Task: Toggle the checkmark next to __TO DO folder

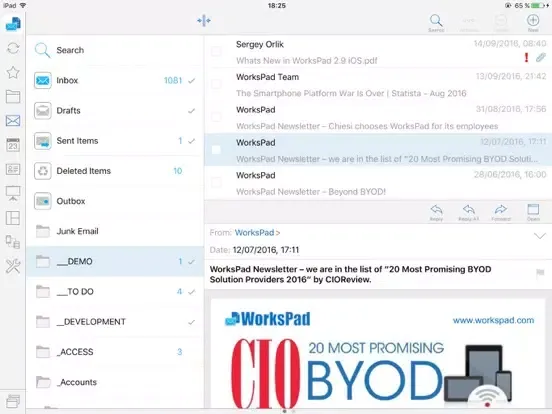Action: [x=192, y=292]
